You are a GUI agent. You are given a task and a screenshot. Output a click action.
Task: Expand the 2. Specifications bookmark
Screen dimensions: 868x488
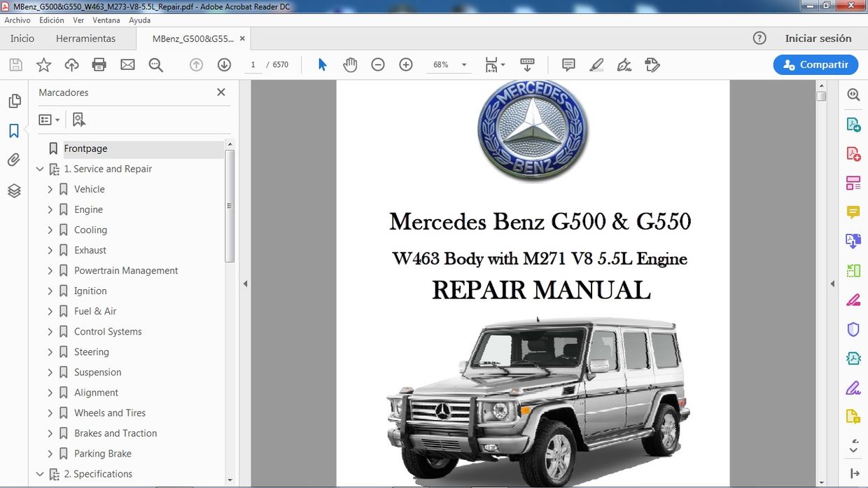(40, 474)
